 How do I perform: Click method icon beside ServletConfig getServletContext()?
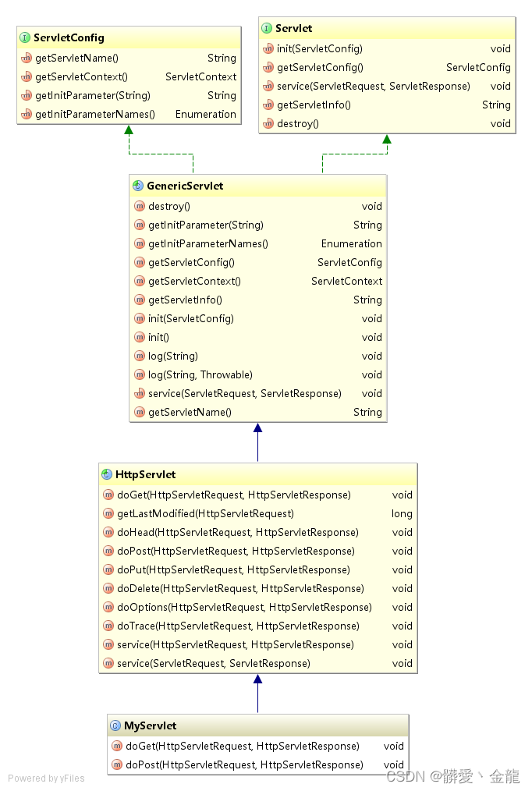(27, 76)
